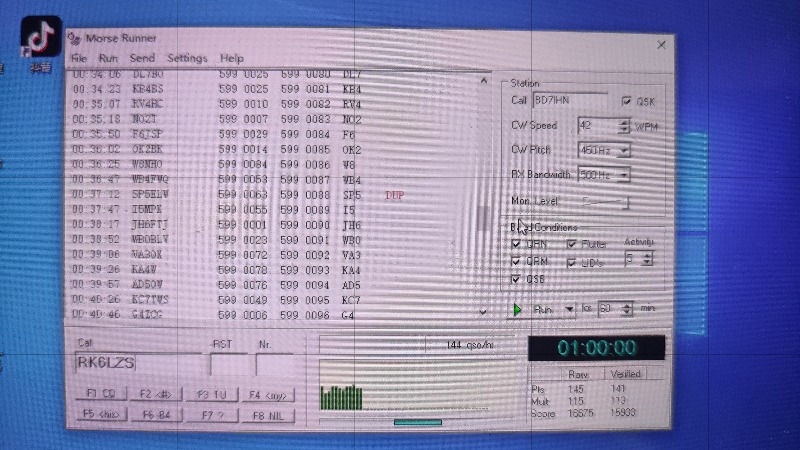Screen dimensions: 800x450
Task: Open the Settings menu
Action: coord(187,58)
